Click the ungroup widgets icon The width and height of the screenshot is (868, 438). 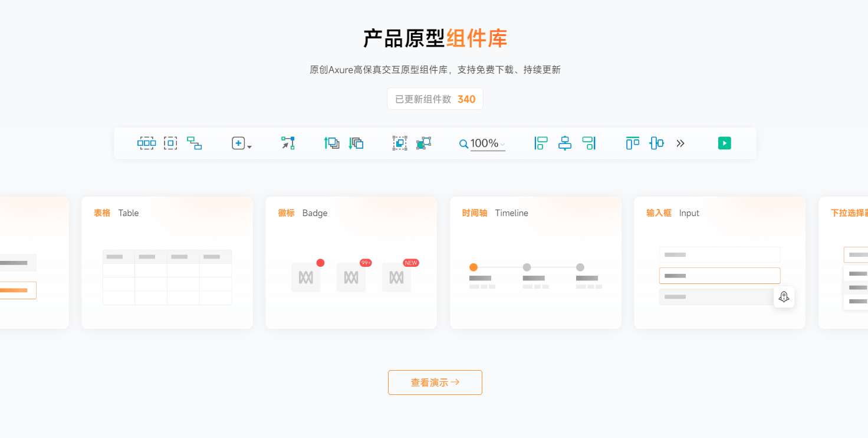(423, 143)
